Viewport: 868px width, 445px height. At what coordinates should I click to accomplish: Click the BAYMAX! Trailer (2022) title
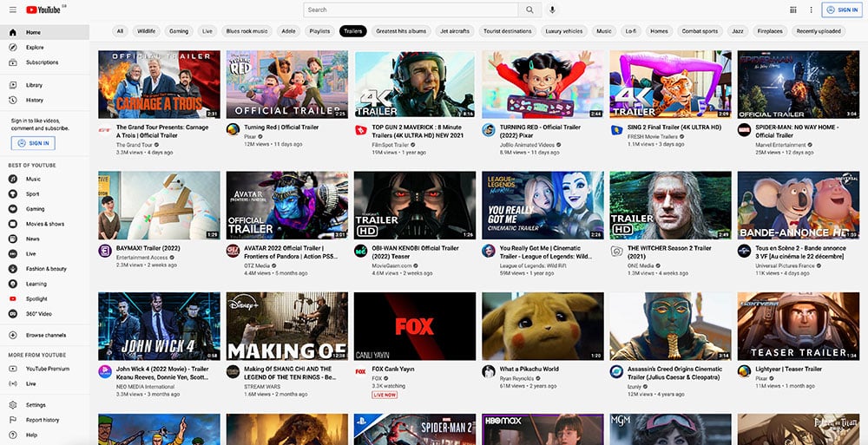148,248
